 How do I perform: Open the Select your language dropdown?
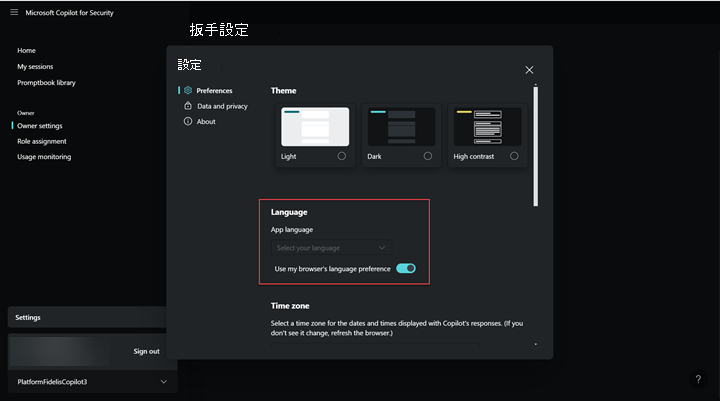pyautogui.click(x=331, y=248)
